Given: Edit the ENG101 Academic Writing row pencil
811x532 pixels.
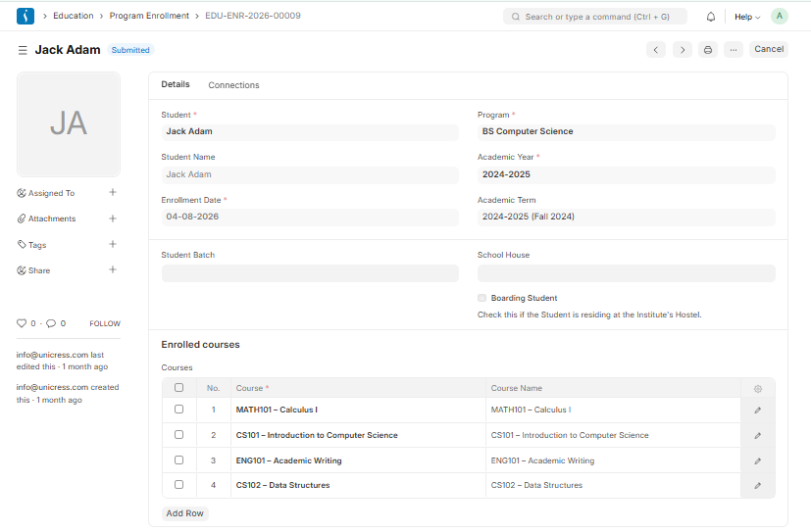Looking at the screenshot, I should (758, 460).
